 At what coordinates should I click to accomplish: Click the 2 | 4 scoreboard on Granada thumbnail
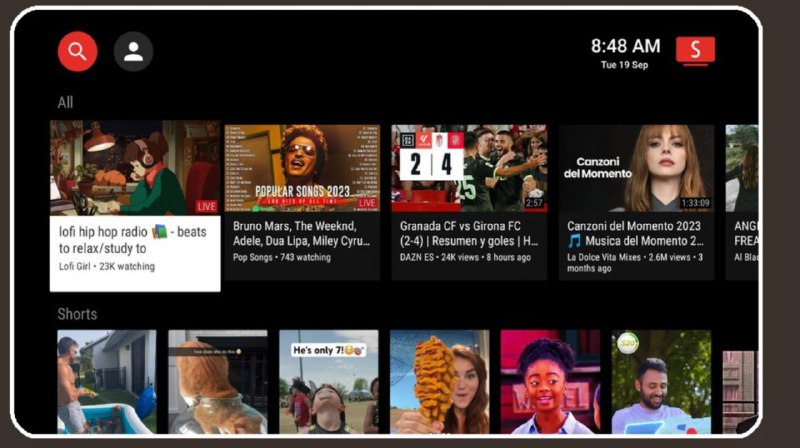pos(432,163)
